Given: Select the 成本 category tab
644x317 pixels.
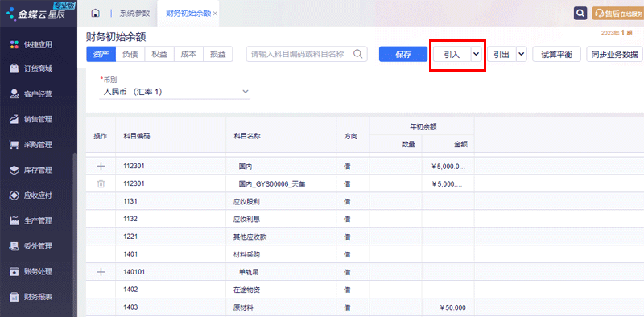Looking at the screenshot, I should coord(188,54).
